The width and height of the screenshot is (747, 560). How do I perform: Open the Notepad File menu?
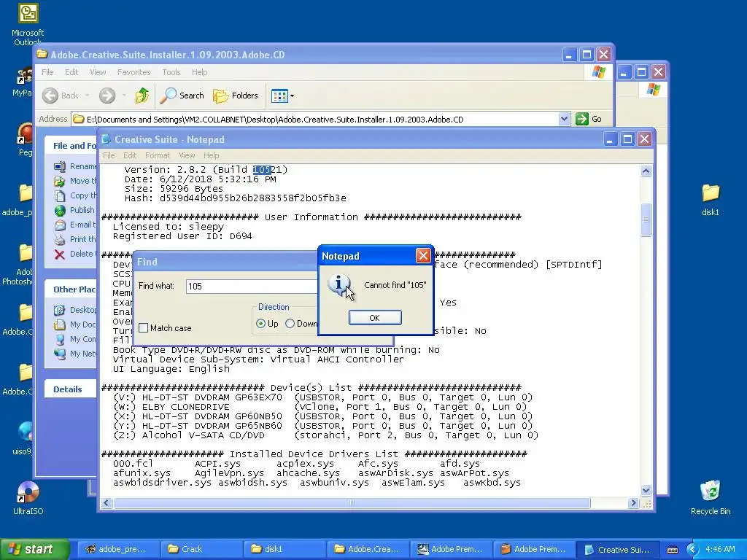point(109,155)
